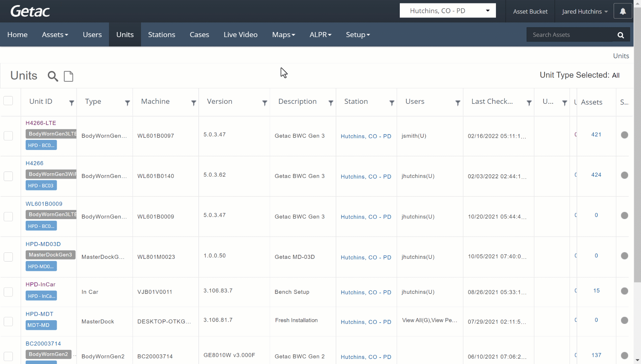
Task: Open the 424 assets count link
Action: click(x=596, y=175)
